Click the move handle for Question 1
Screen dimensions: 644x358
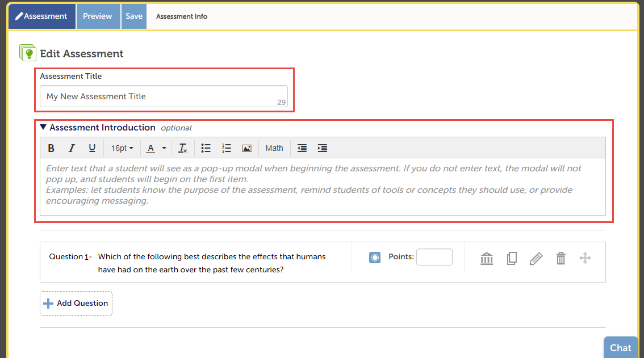coord(585,258)
